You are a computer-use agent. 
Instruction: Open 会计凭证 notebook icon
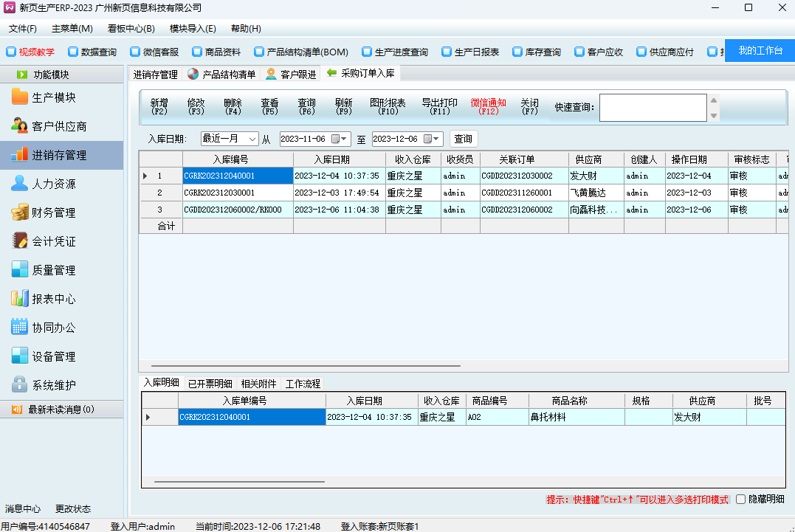pyautogui.click(x=19, y=240)
